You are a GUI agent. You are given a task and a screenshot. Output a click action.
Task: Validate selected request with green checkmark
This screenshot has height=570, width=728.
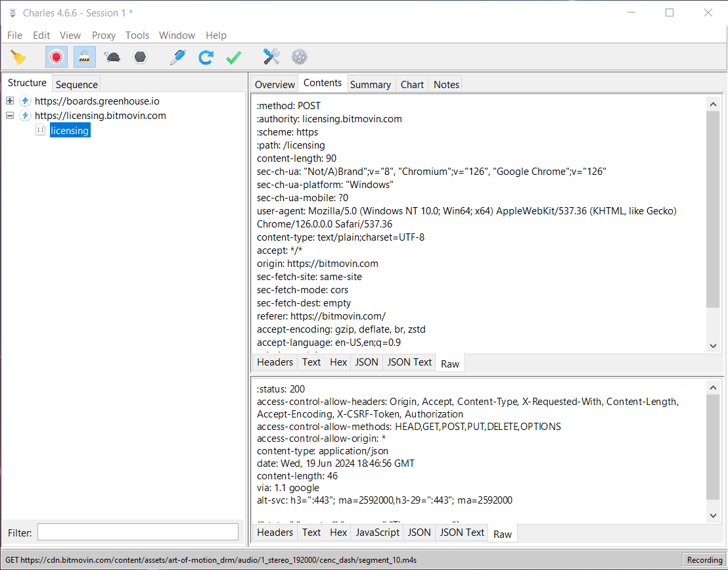[233, 57]
